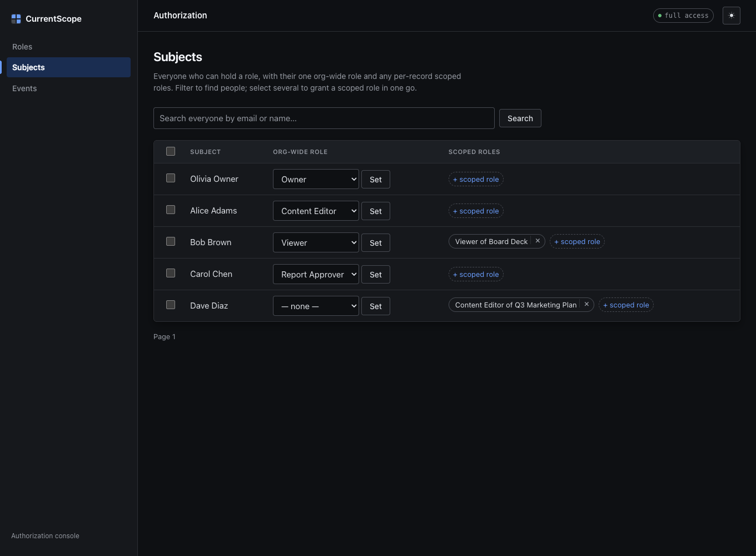
Task: Add a scoped role for Alice Adams
Action: tap(476, 211)
